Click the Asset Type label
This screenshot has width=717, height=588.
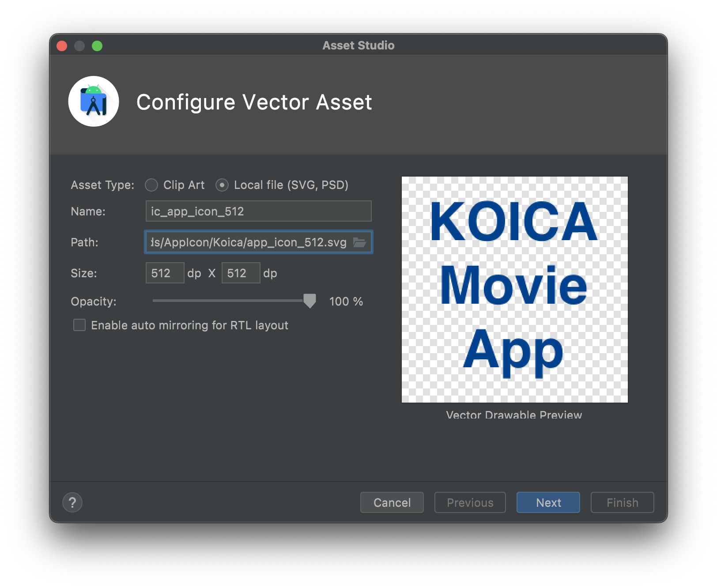point(102,185)
